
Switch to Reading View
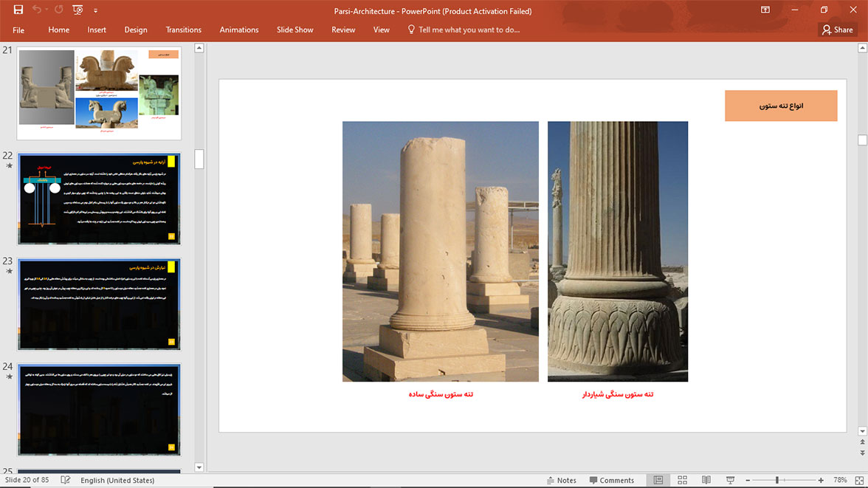tap(706, 480)
